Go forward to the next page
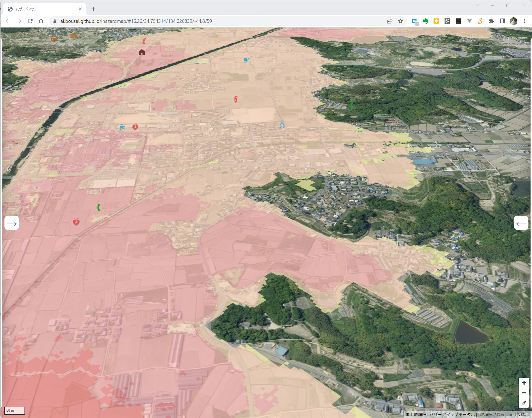The image size is (532, 418). (x=19, y=21)
